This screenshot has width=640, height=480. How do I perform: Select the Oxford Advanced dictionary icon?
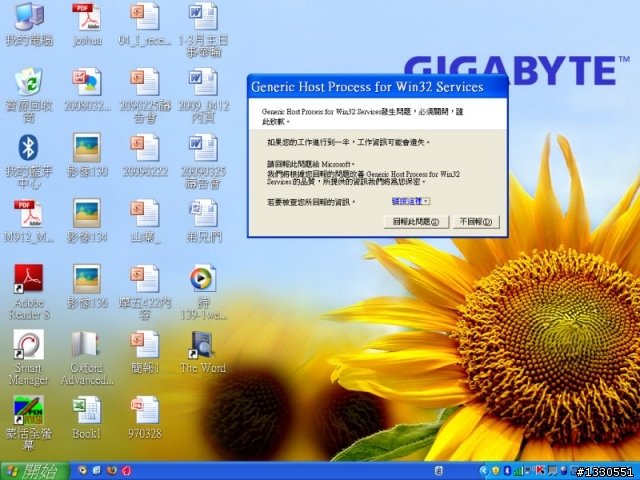(86, 358)
